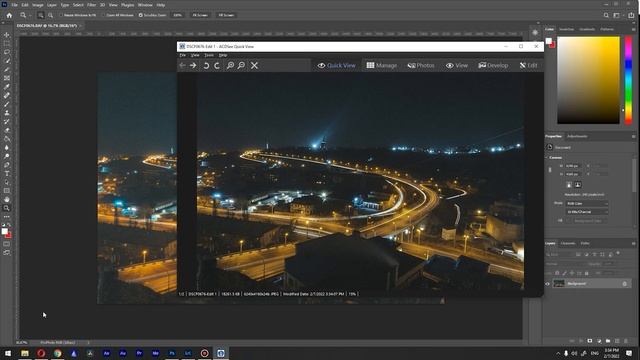Select the Brush tool

[x=7, y=104]
